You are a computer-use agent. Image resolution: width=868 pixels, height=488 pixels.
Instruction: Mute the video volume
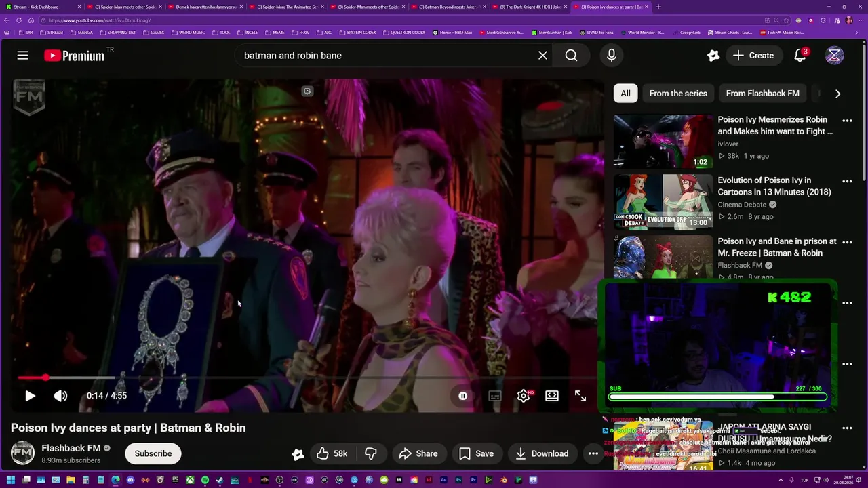[x=61, y=396]
